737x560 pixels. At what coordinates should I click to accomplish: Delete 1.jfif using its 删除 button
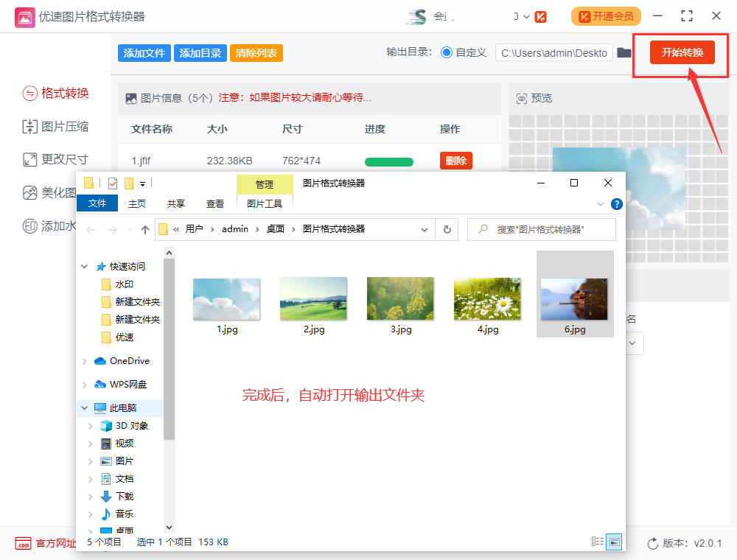click(455, 160)
